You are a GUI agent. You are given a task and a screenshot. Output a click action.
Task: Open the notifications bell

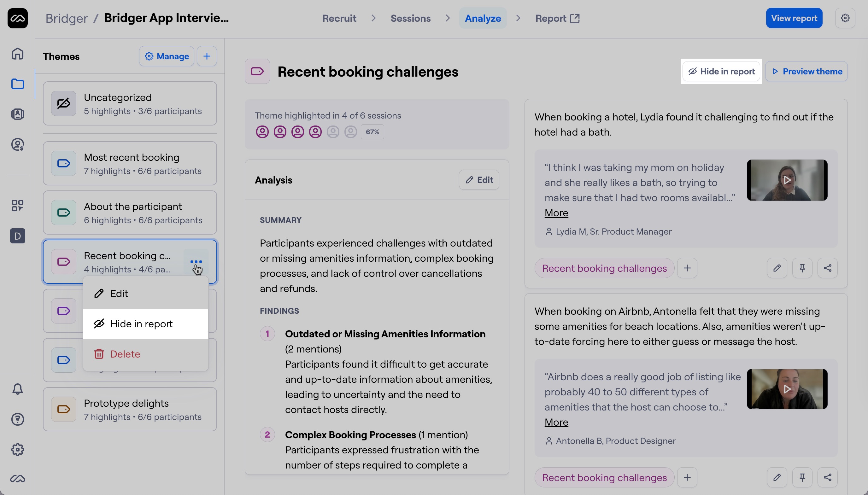[17, 388]
